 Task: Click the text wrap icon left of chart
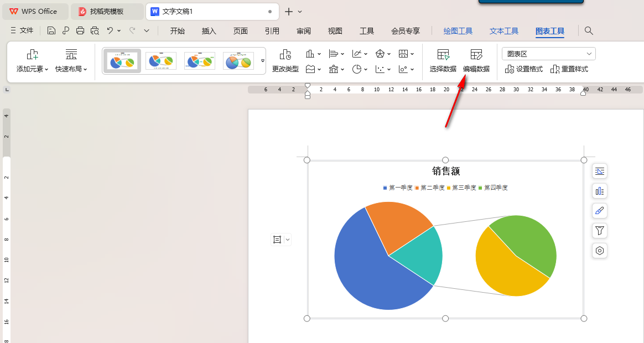[277, 239]
